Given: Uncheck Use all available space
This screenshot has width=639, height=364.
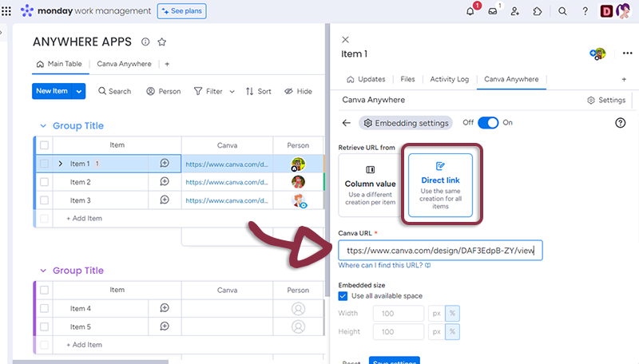Looking at the screenshot, I should [x=343, y=296].
